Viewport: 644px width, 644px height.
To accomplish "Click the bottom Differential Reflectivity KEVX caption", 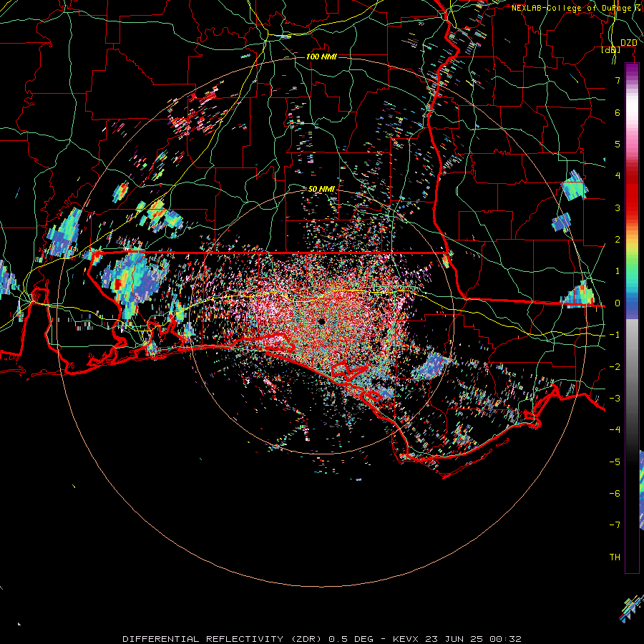I will (322, 639).
